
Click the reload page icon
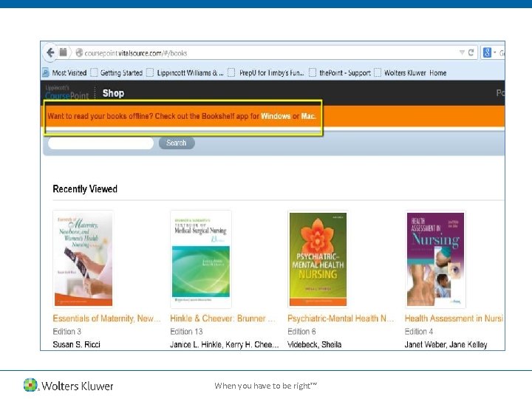tap(471, 52)
